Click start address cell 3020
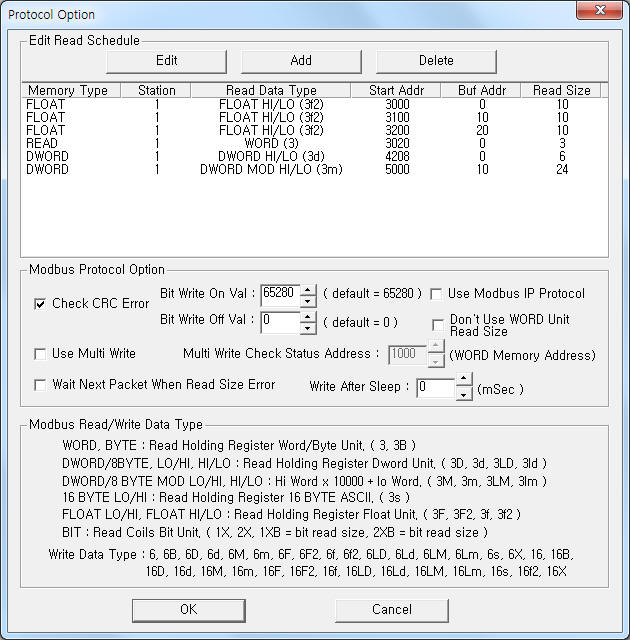Viewport: 630px width, 640px height. click(x=397, y=144)
